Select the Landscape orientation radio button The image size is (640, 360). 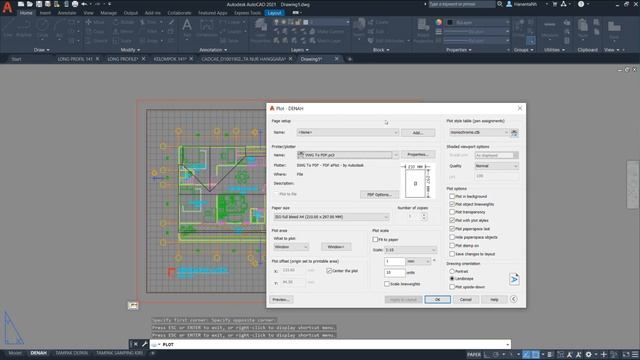pyautogui.click(x=452, y=278)
